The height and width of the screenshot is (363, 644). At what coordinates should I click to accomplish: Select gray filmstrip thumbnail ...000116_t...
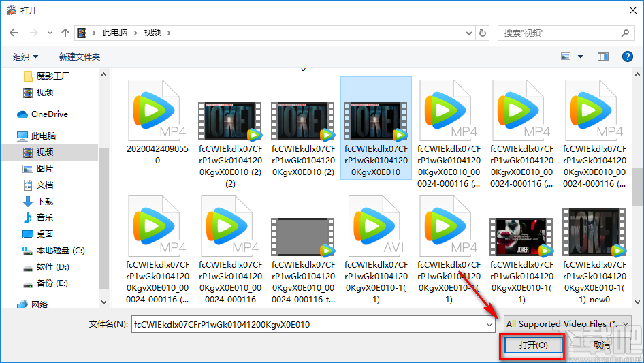pos(303,237)
